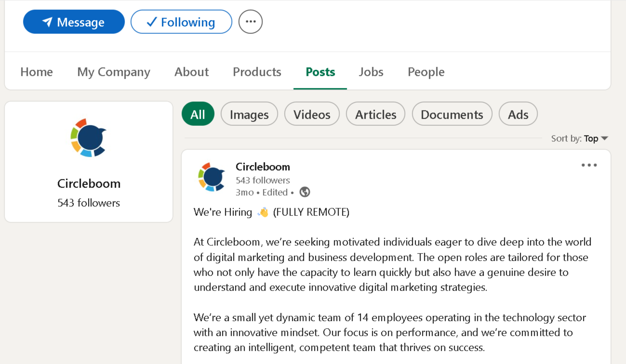Click Circleboom's avatar on the post
Viewport: 626px width, 364px height.
pos(212,177)
